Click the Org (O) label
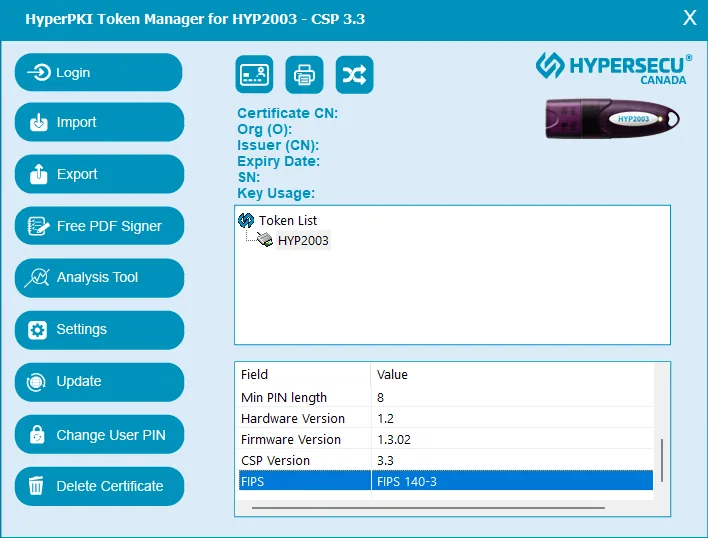 click(265, 129)
